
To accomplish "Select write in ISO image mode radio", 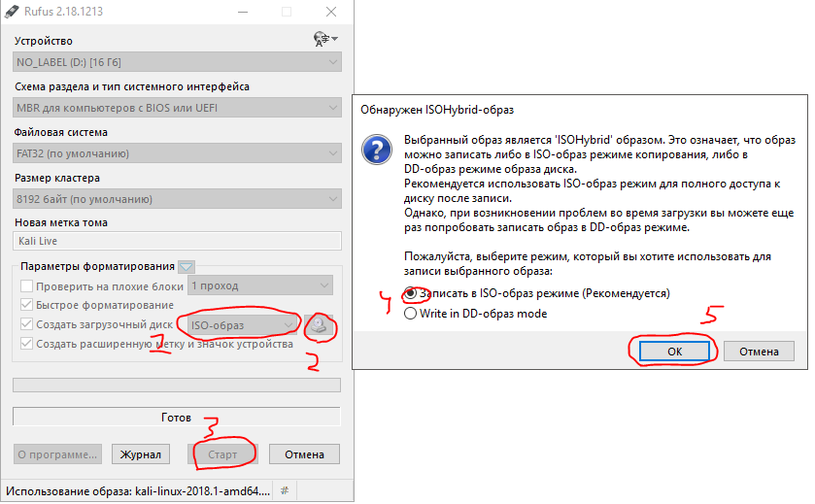I will [411, 293].
